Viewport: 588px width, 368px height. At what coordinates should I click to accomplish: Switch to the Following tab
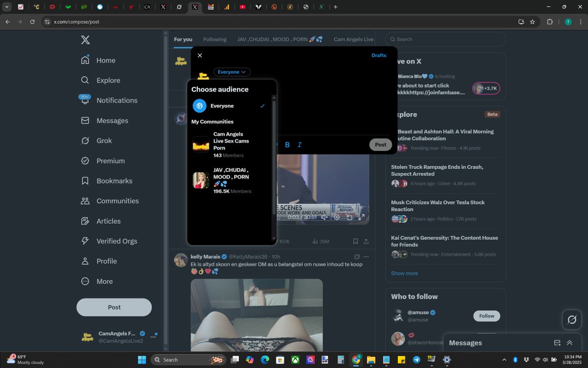pyautogui.click(x=215, y=39)
